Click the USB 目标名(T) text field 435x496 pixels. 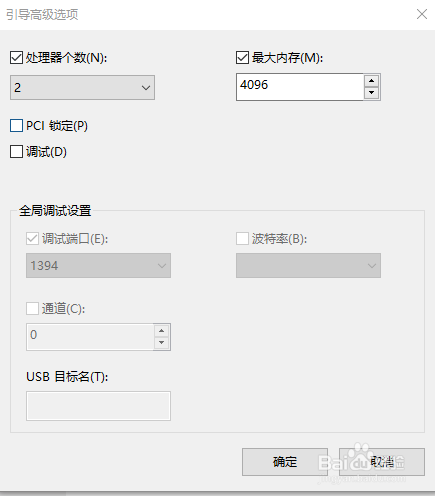click(98, 406)
